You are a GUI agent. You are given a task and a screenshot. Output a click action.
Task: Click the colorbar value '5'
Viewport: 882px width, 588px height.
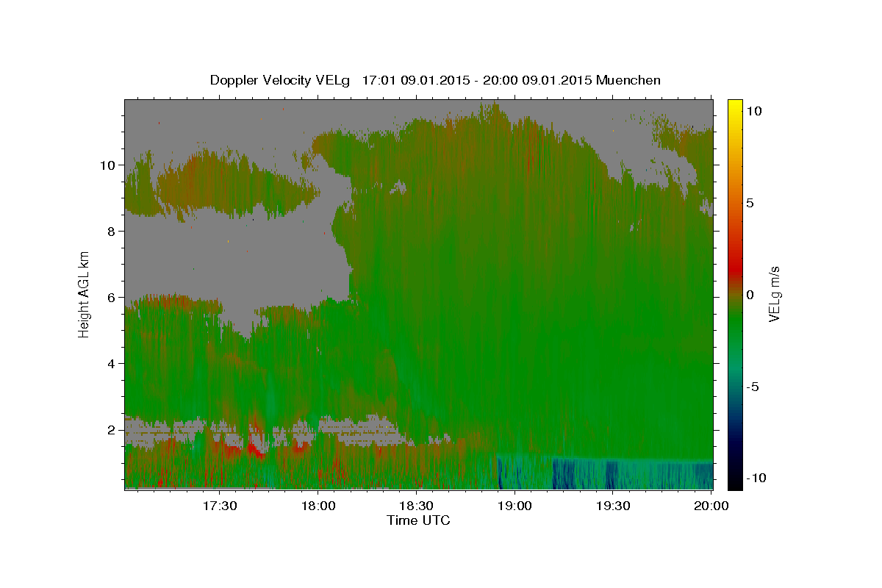[750, 203]
